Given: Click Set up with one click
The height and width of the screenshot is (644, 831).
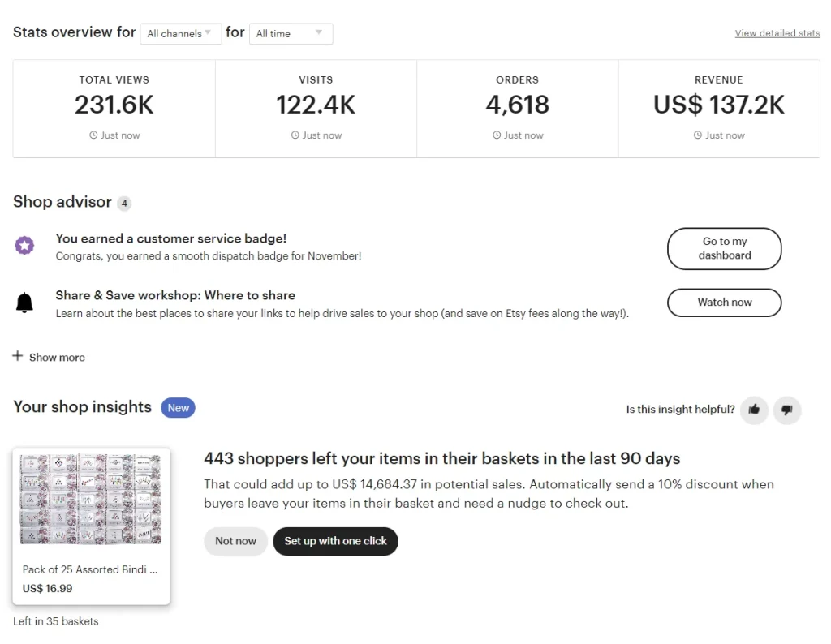Looking at the screenshot, I should (x=335, y=541).
